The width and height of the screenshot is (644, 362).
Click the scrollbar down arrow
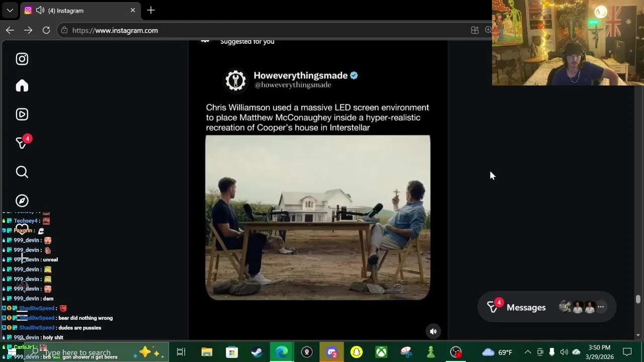(638, 335)
